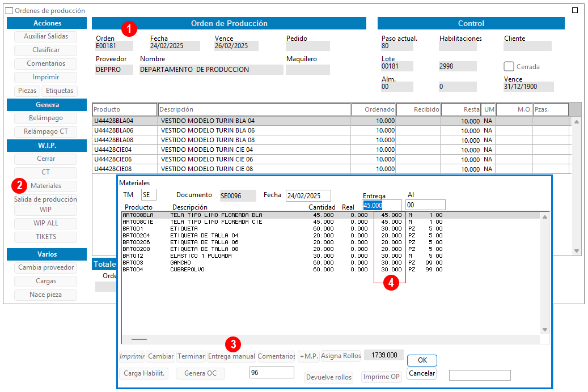Click the Ordenes de producción window icon
588x392 pixels.
click(x=9, y=11)
